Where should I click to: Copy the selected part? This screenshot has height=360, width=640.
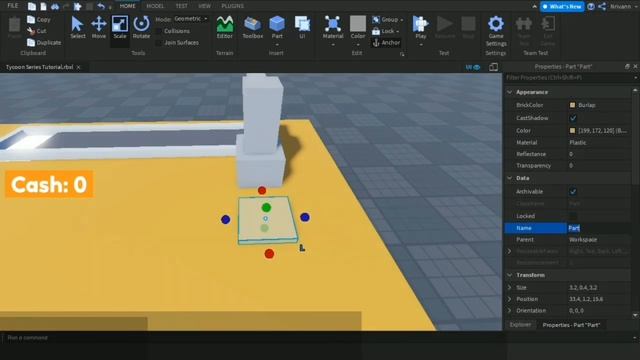39,20
